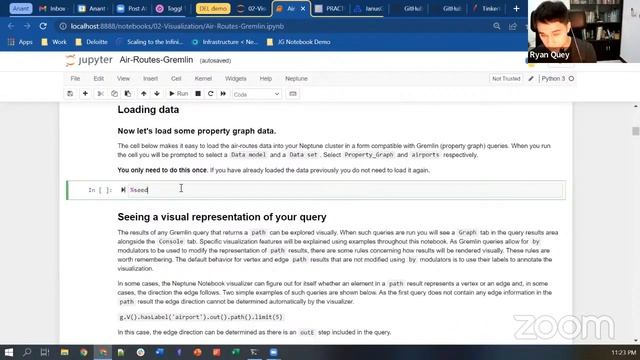Open Windows Task View
This screenshot has width=640, height=360.
pos(45,352)
